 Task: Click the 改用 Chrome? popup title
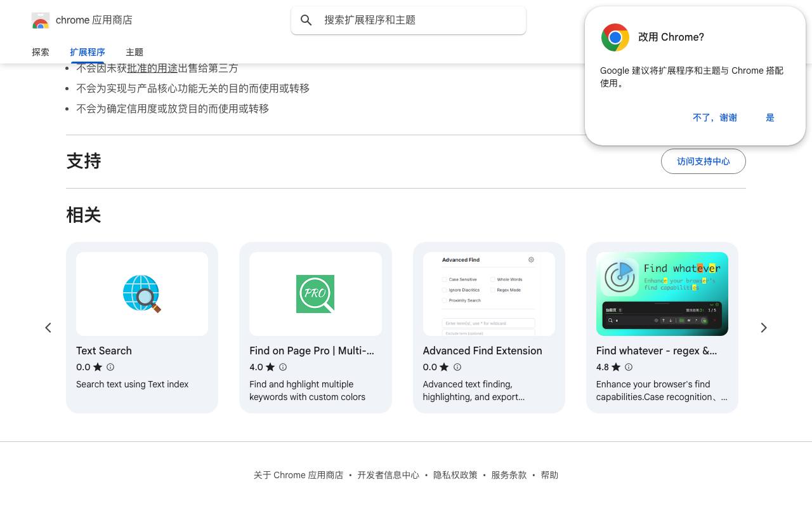671,37
